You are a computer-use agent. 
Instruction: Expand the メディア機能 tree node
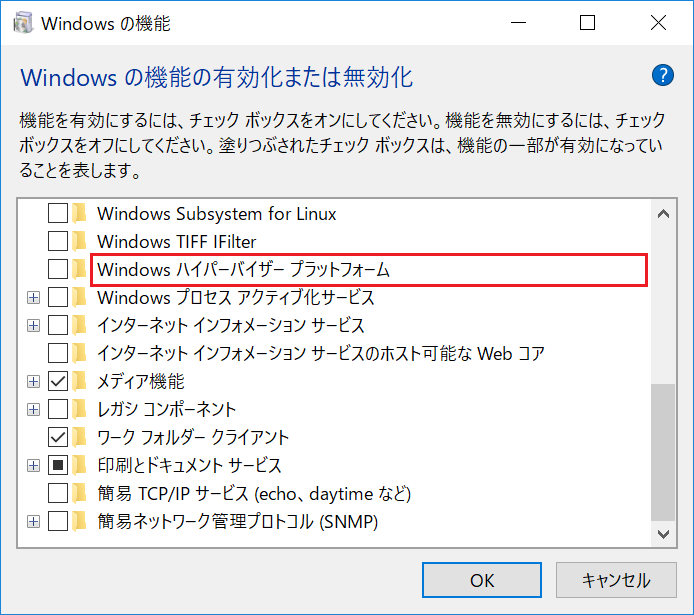click(x=33, y=381)
